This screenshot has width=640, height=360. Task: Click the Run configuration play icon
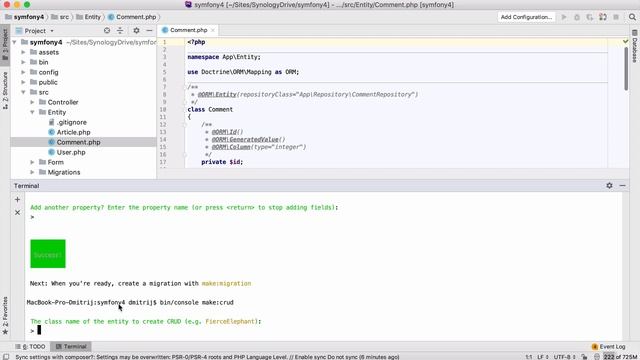564,17
